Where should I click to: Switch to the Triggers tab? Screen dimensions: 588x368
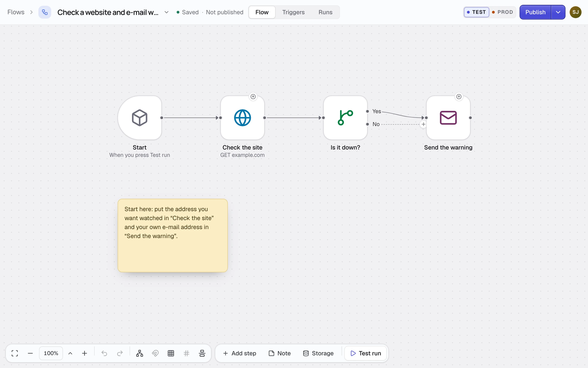click(x=293, y=12)
